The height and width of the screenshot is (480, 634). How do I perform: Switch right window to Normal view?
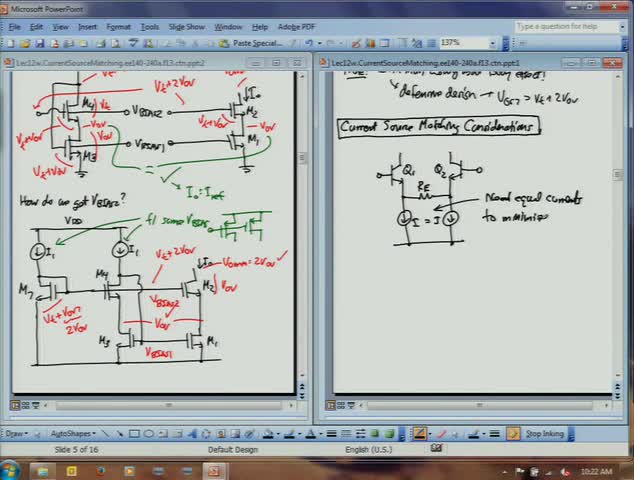(331, 405)
